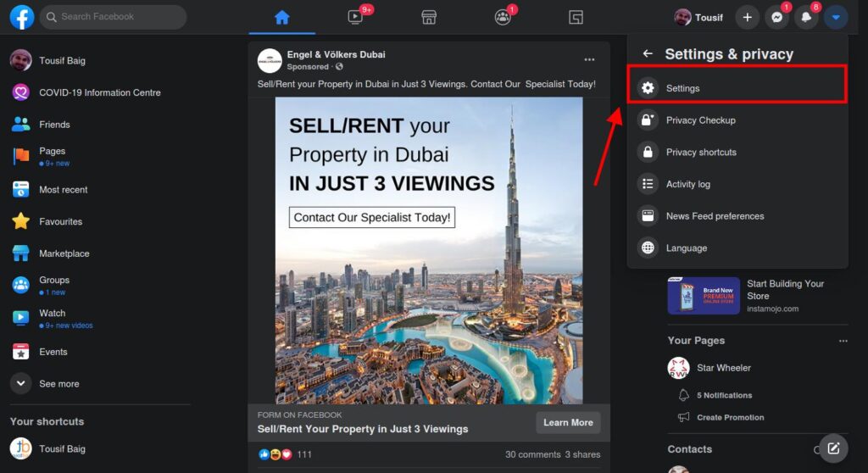Open Messenger icon
The height and width of the screenshot is (473, 868).
click(777, 17)
